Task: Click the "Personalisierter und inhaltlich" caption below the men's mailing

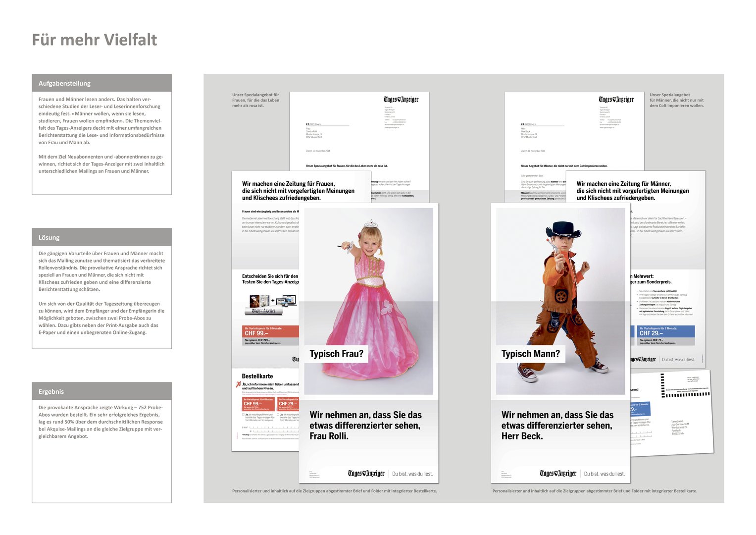Action: tap(595, 491)
